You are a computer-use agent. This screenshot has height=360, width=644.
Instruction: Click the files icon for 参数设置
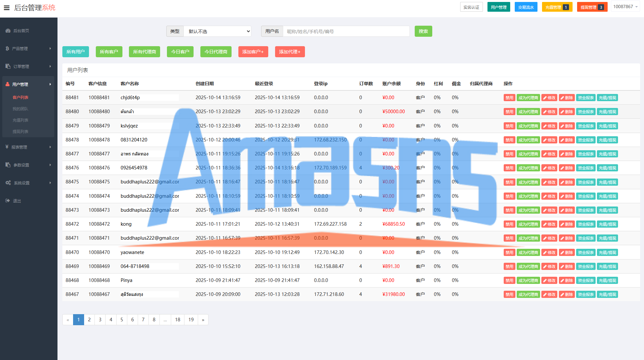8,165
